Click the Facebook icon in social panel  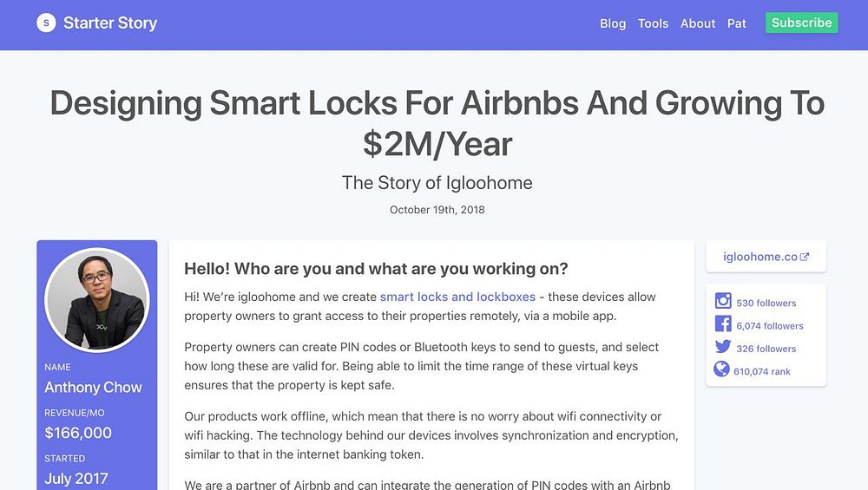click(x=722, y=324)
